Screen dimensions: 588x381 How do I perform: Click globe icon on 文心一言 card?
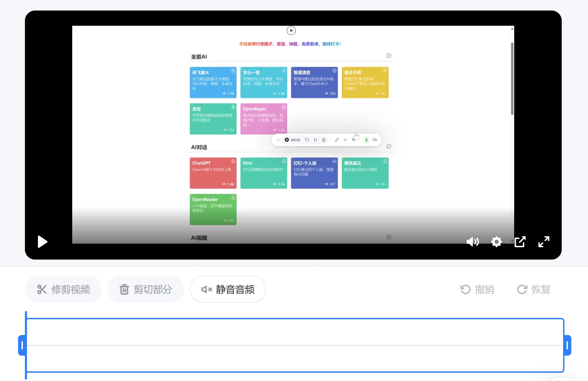[284, 71]
